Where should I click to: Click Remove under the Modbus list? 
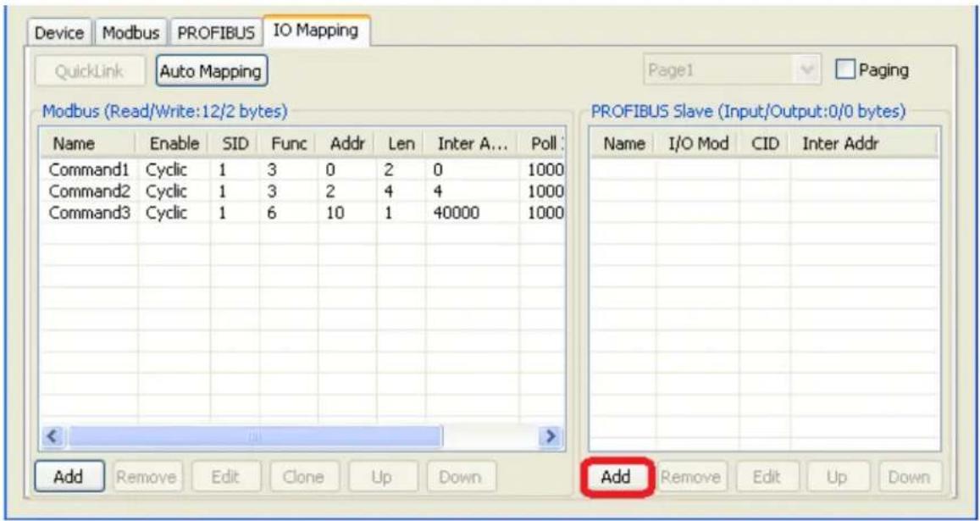tap(148, 477)
